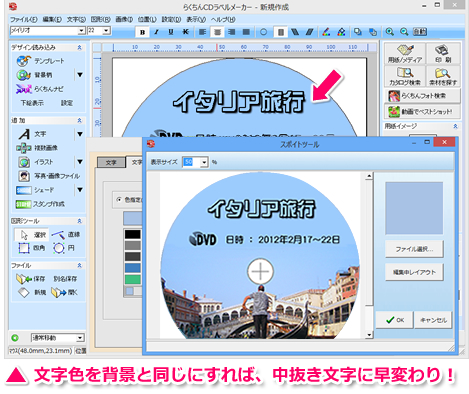Align text left in toolbar
The width and height of the screenshot is (469, 394).
[x=202, y=32]
